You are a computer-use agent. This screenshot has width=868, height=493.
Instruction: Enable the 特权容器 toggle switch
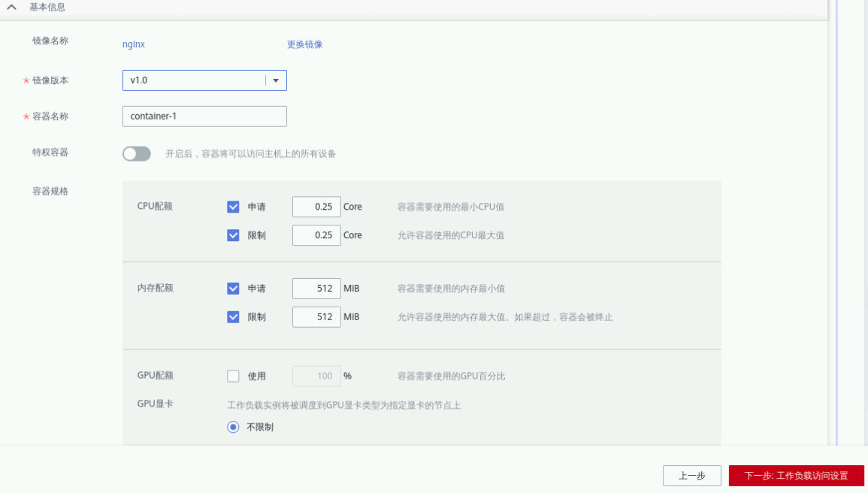(x=137, y=154)
